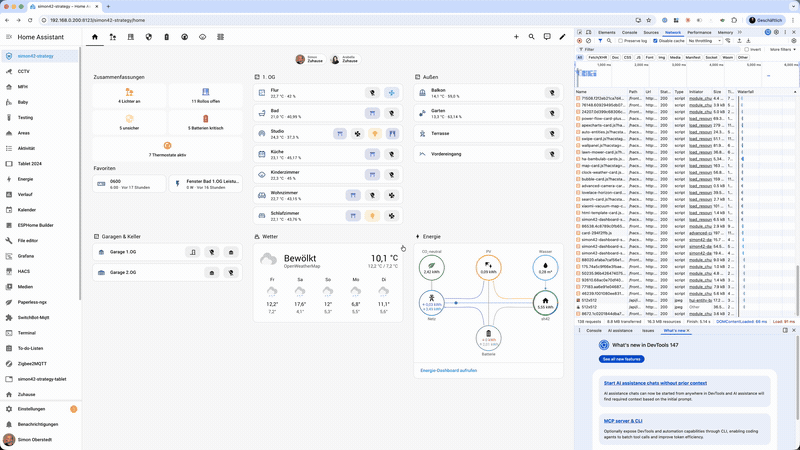Viewport: 800px width, 450px height.
Task: Click the motion icon in Garten row
Action: click(x=552, y=113)
